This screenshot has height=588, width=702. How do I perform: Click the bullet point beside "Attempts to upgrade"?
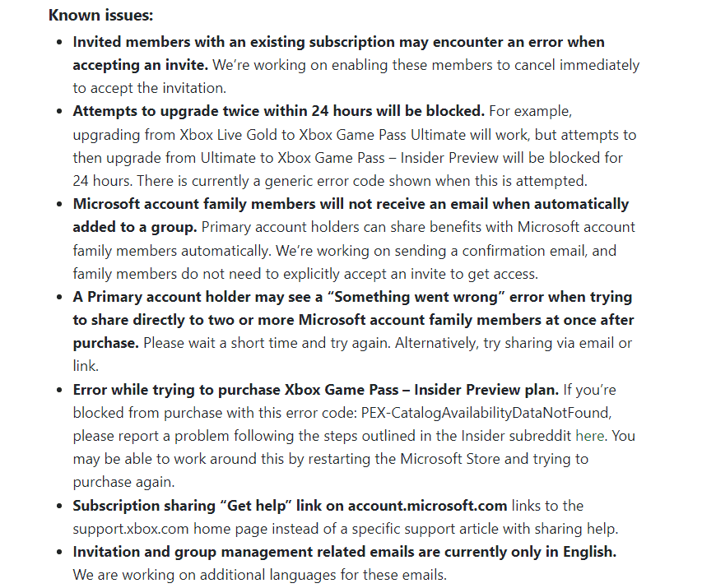[59, 111]
